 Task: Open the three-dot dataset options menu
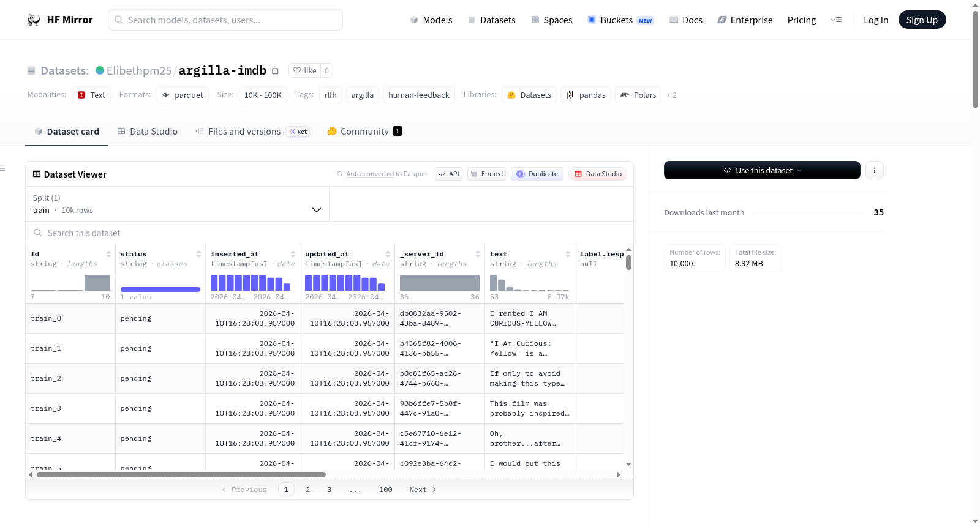pos(875,170)
